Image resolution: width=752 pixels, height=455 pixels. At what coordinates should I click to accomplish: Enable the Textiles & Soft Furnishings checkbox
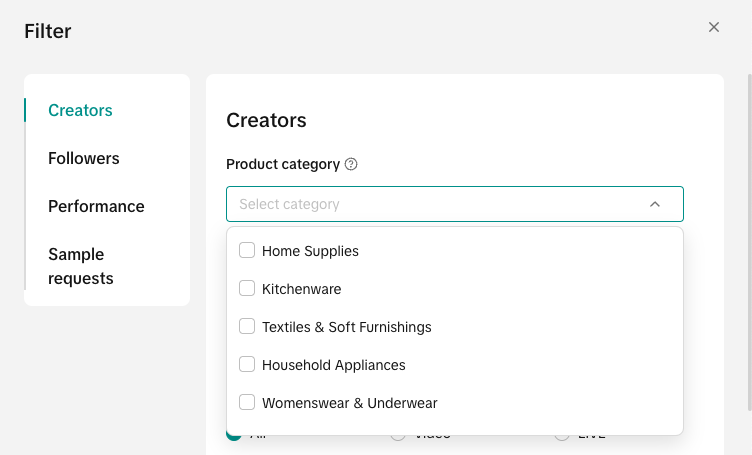(x=247, y=327)
